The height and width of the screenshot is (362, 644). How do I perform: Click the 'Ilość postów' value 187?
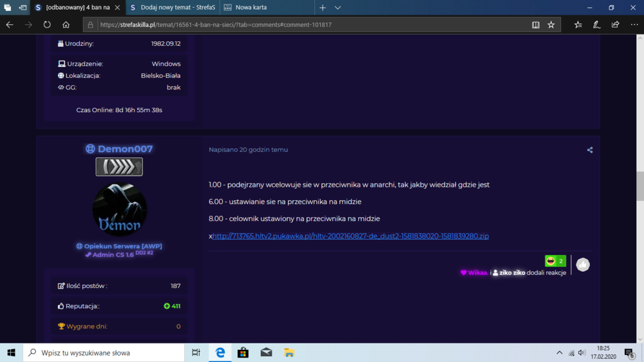175,285
